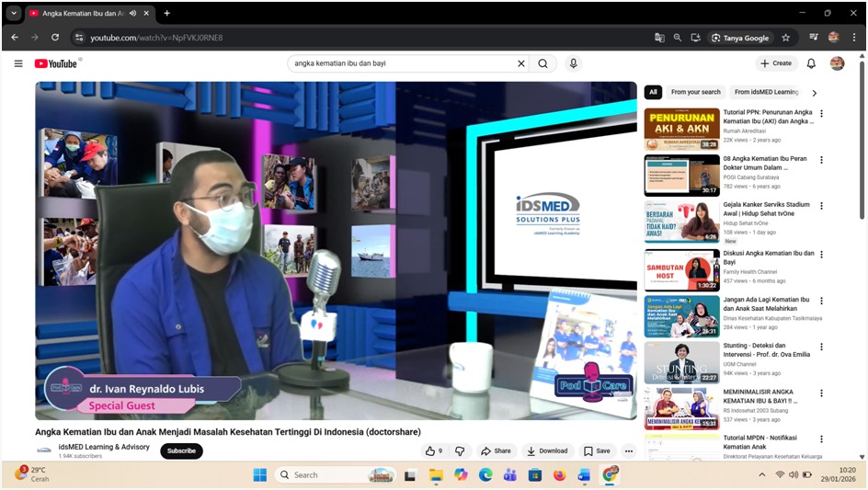This screenshot has height=490, width=868.
Task: Click the search magnifier button
Action: [543, 63]
